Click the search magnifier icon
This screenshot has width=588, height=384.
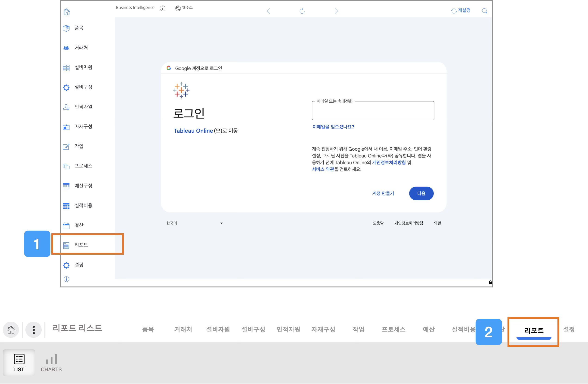tap(484, 11)
